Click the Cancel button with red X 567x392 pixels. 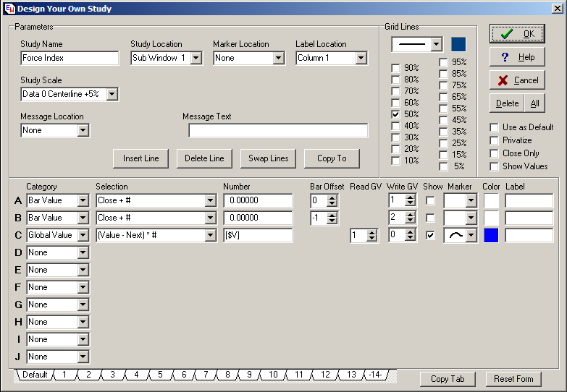516,80
